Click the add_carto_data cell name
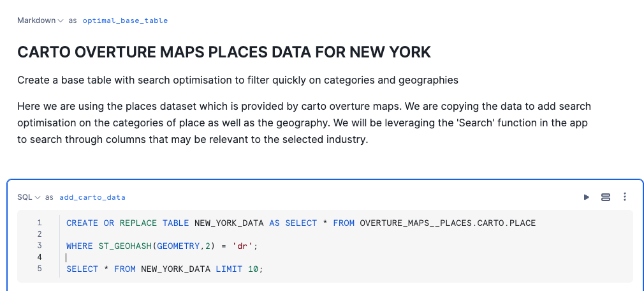This screenshot has height=291, width=644. (92, 197)
